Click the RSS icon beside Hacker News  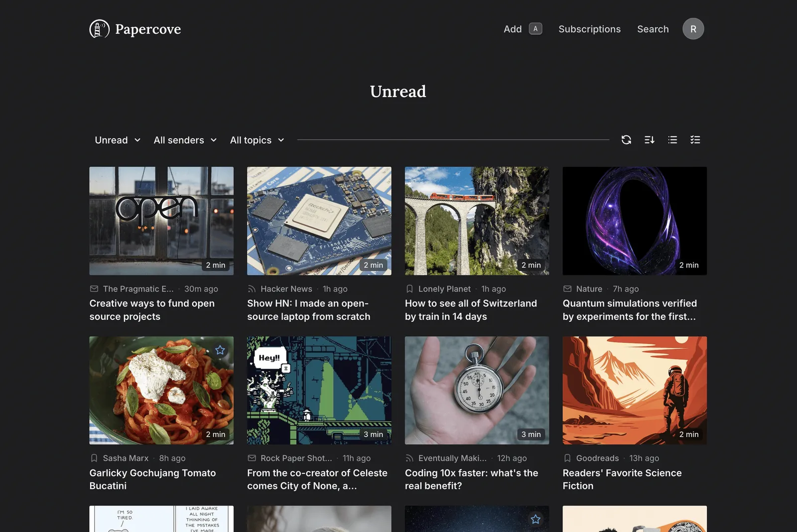[x=252, y=289]
